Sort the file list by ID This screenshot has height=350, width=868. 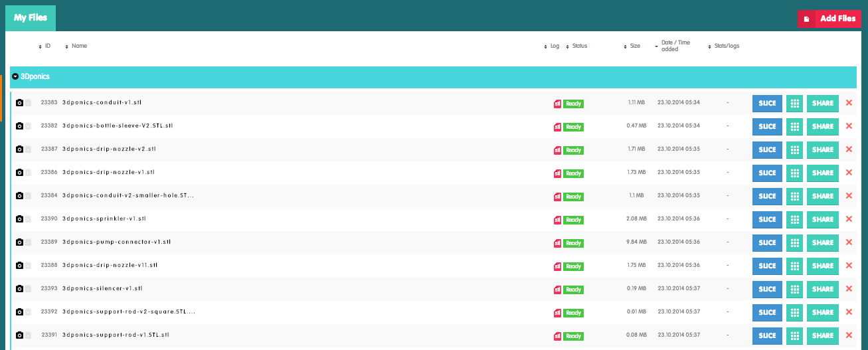click(44, 46)
